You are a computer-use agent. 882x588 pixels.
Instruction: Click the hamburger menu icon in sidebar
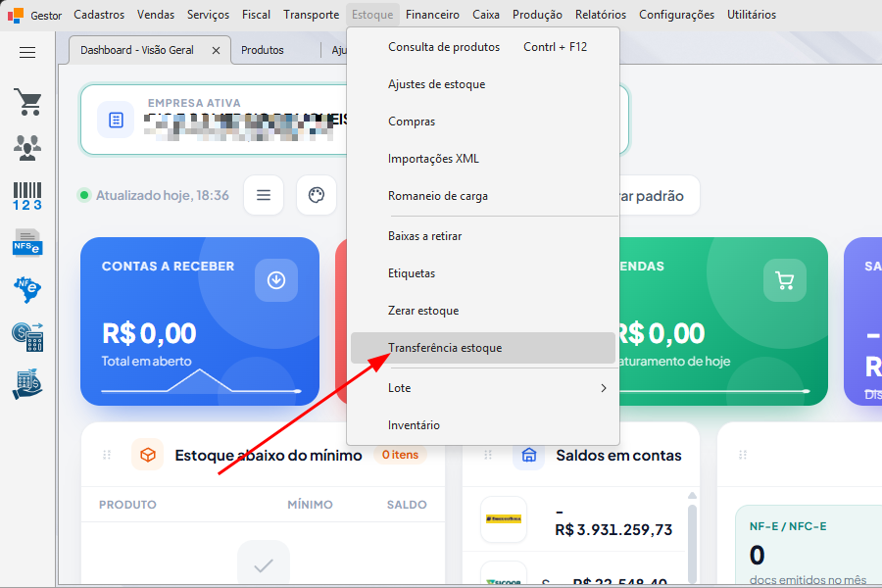(x=27, y=52)
